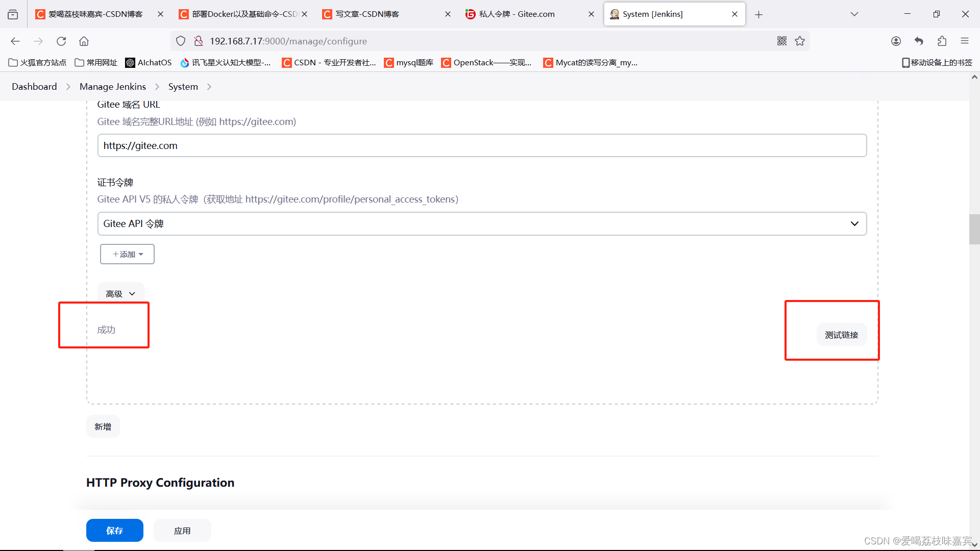
Task: Close the 私人令牌 - Gitee.com tab
Action: tap(591, 14)
